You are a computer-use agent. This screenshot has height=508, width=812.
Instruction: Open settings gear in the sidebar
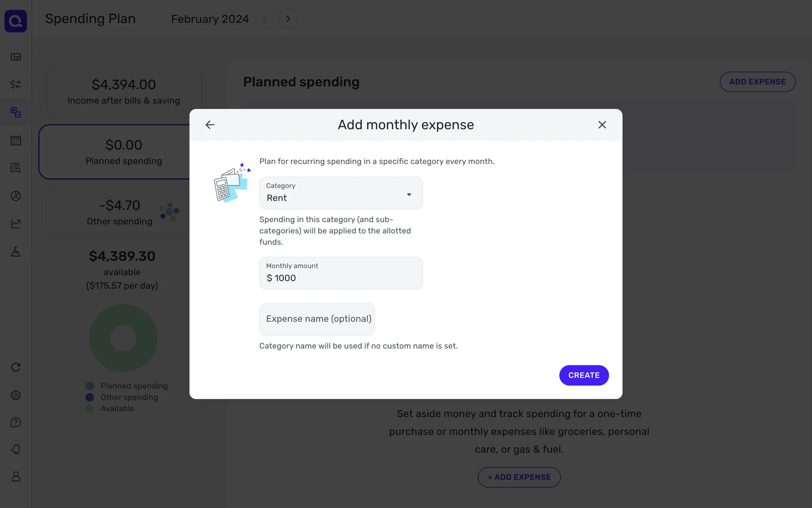pos(16,395)
